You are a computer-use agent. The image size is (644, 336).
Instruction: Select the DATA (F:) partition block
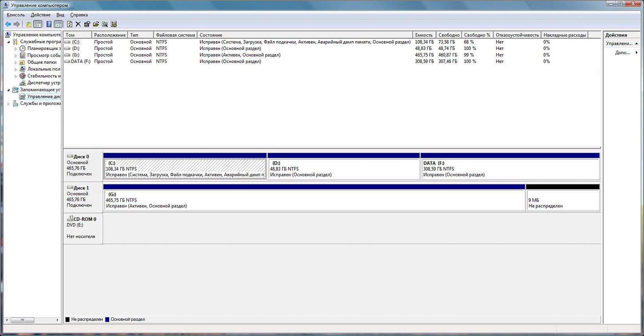tap(510, 169)
